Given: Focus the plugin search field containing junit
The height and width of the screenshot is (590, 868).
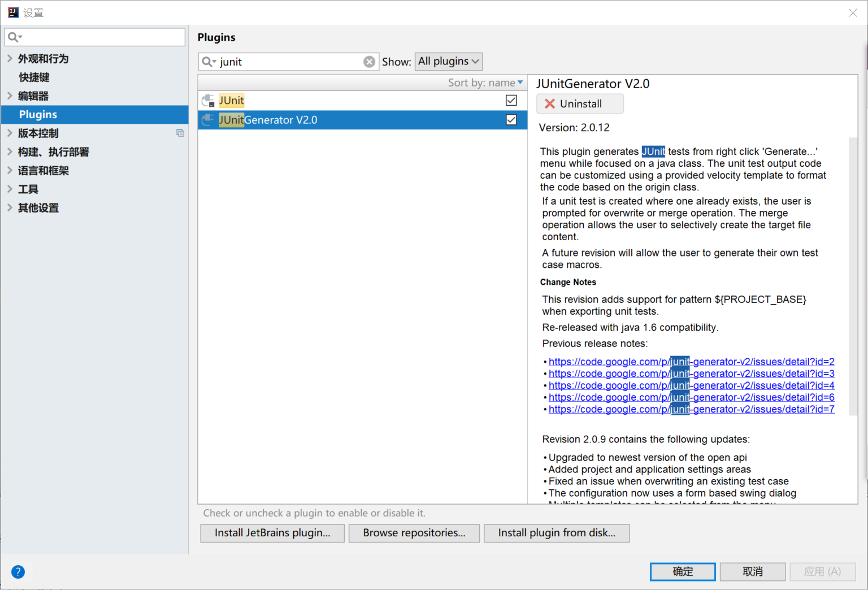Looking at the screenshot, I should (x=288, y=62).
